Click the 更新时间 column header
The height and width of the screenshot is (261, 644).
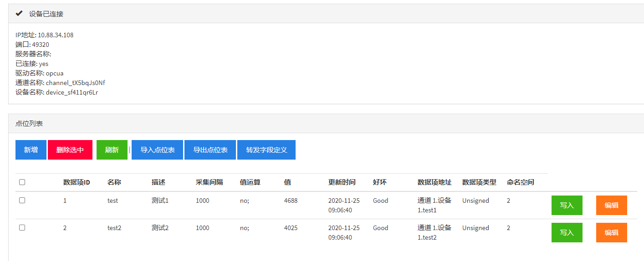[x=342, y=182]
